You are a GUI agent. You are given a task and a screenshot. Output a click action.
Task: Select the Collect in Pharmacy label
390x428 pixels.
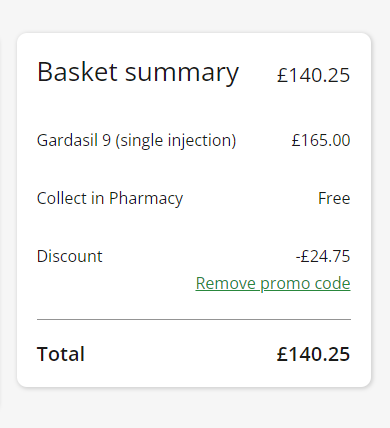[110, 199]
